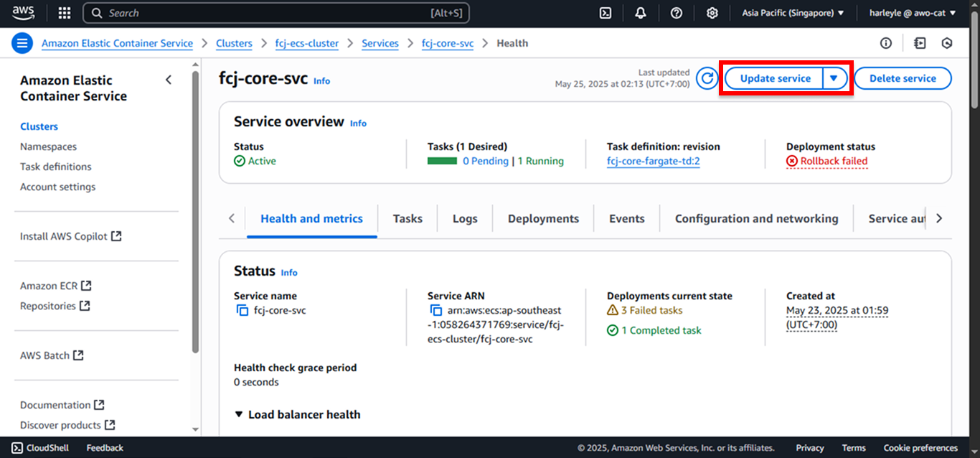Click the 3 Failed tasks warning
980x458 pixels.
pos(645,310)
